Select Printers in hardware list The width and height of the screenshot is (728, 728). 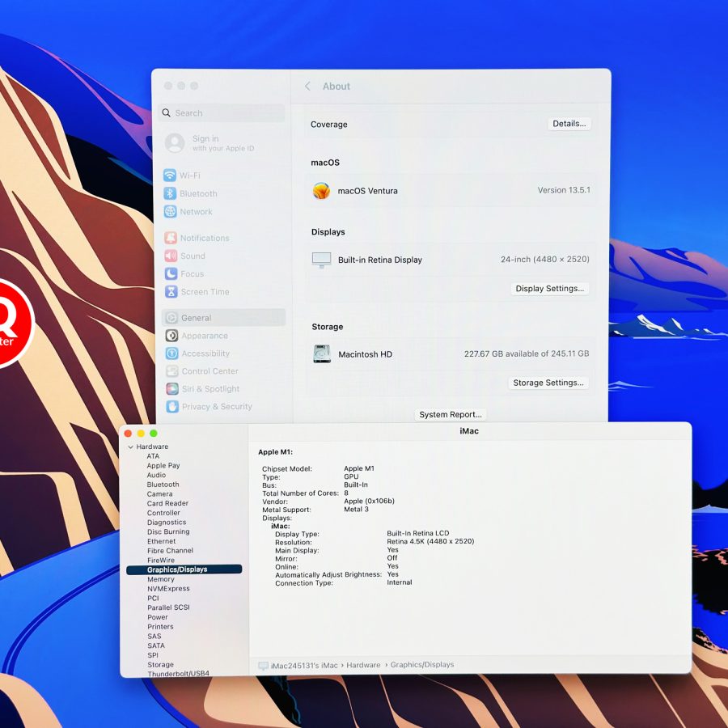161,626
